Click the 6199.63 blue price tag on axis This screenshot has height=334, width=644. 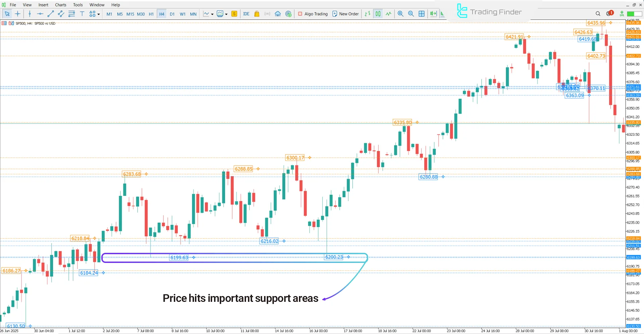click(633, 258)
